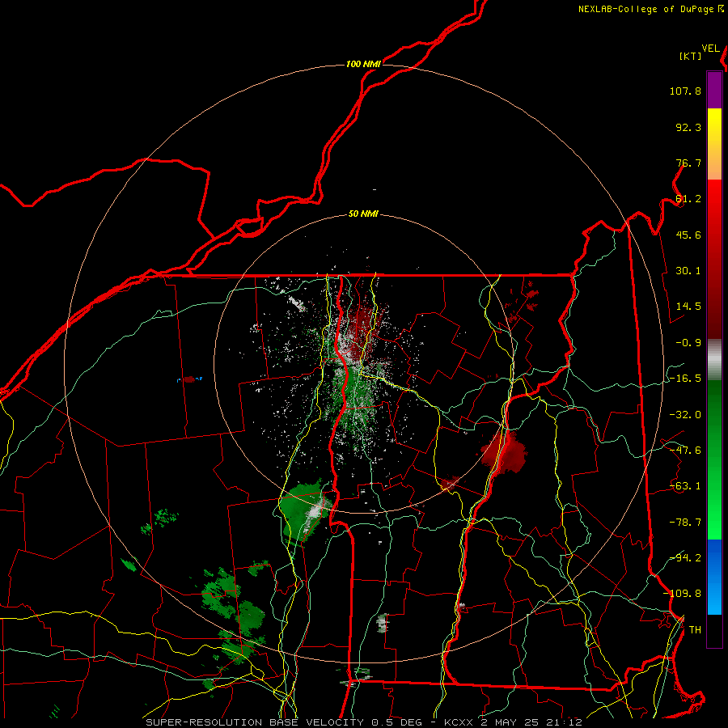The image size is (728, 728).
Task: Click the -78.7 velocity scale value
Action: (x=685, y=523)
